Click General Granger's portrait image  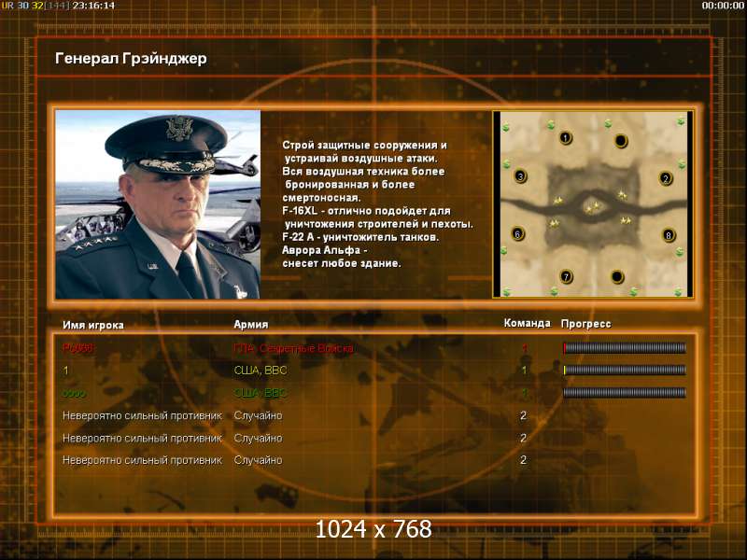pos(158,204)
